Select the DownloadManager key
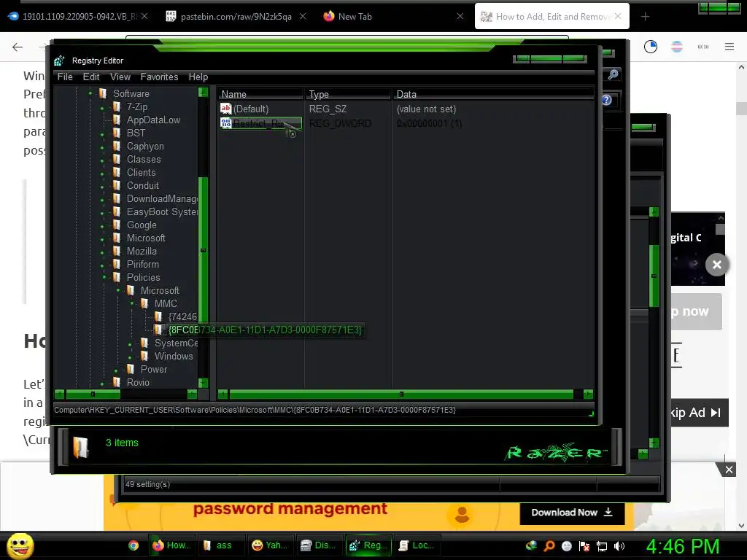747x560 pixels. 161,198
